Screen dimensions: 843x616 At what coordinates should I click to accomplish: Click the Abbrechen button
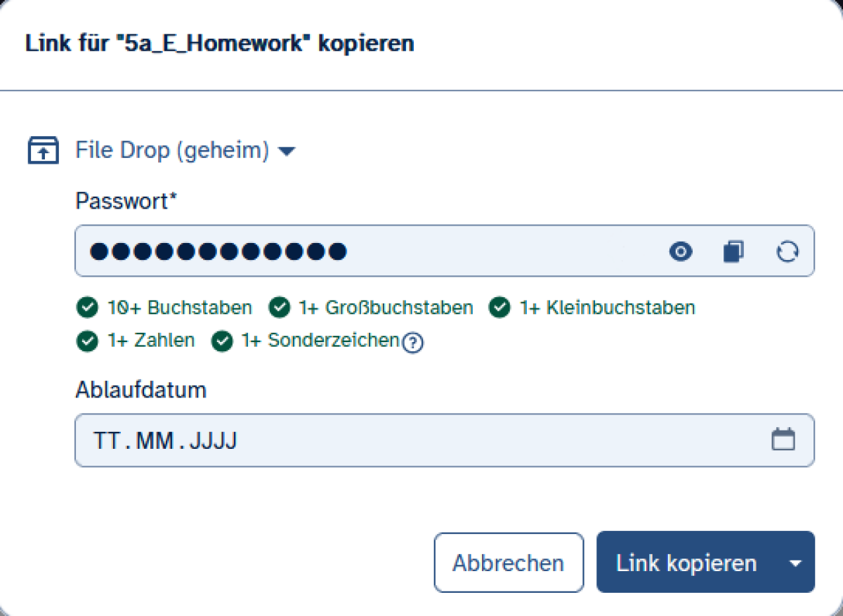508,563
